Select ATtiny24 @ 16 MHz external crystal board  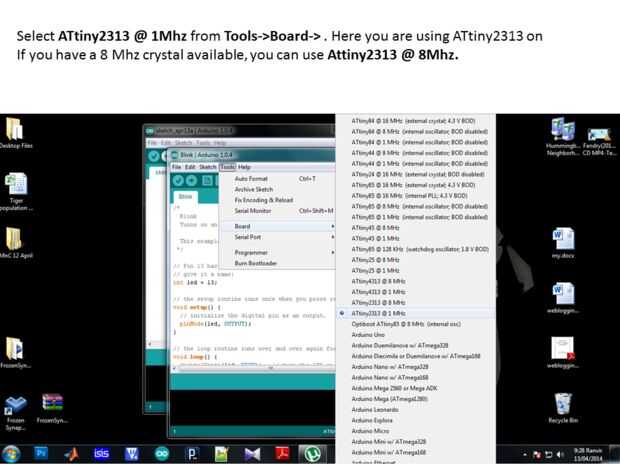click(x=415, y=174)
